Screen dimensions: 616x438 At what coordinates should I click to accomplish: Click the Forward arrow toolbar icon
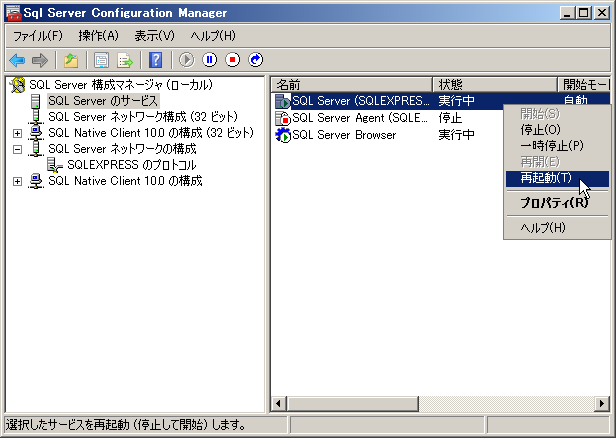(x=40, y=60)
